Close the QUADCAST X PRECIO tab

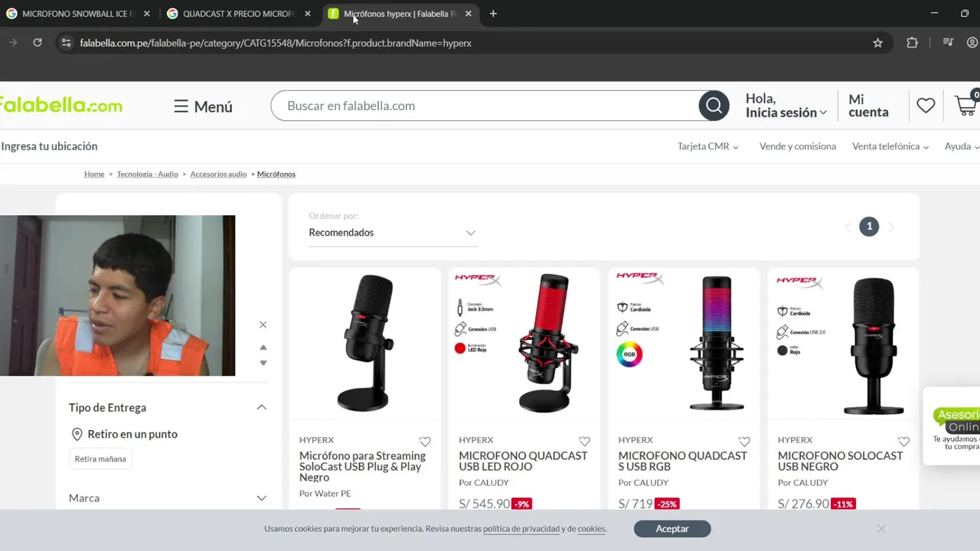pyautogui.click(x=308, y=14)
